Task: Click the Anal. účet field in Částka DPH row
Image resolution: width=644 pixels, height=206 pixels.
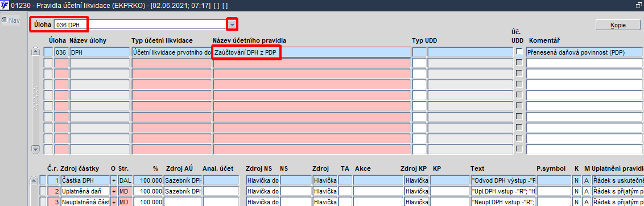Action: pos(221,180)
